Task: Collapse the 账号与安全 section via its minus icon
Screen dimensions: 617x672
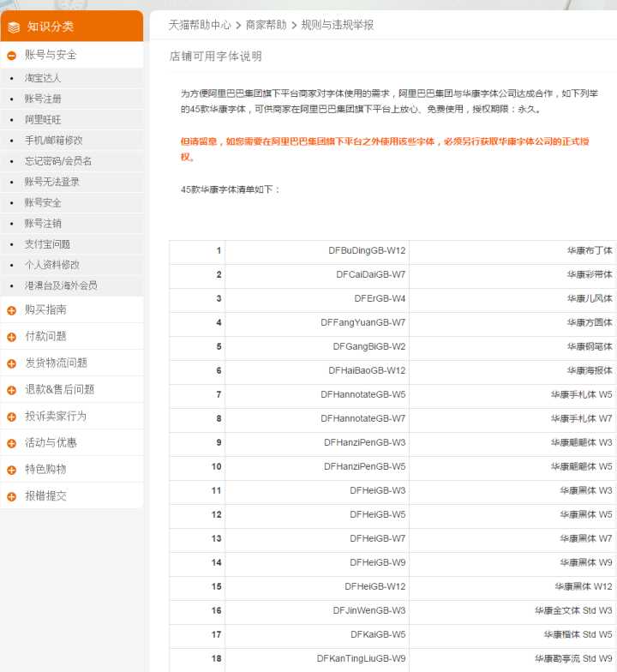Action: pos(12,55)
